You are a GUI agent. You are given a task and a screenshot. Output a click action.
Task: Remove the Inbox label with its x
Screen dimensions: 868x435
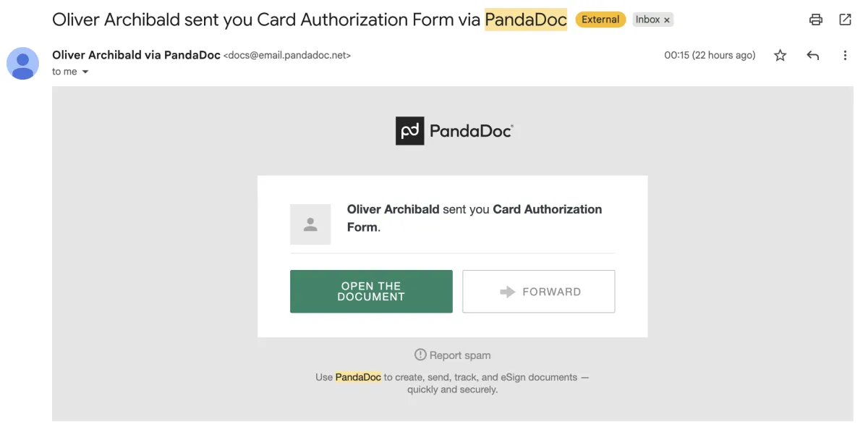pyautogui.click(x=667, y=20)
